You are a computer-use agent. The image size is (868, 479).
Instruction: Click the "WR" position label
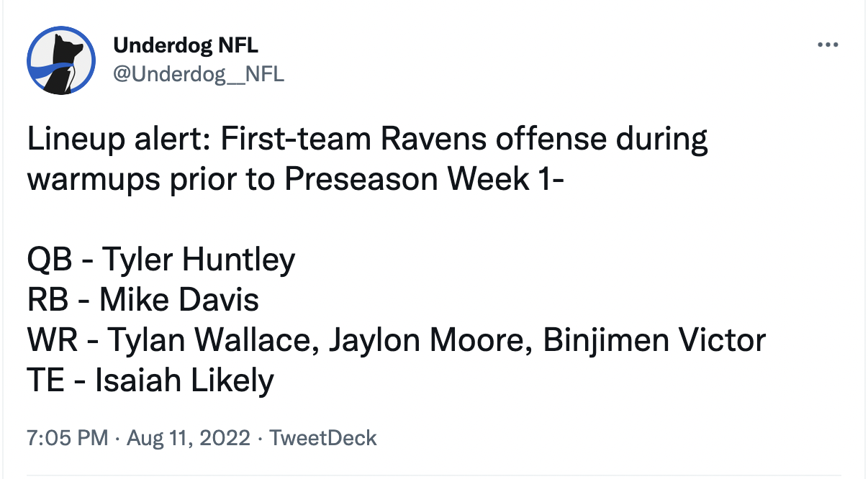(51, 340)
